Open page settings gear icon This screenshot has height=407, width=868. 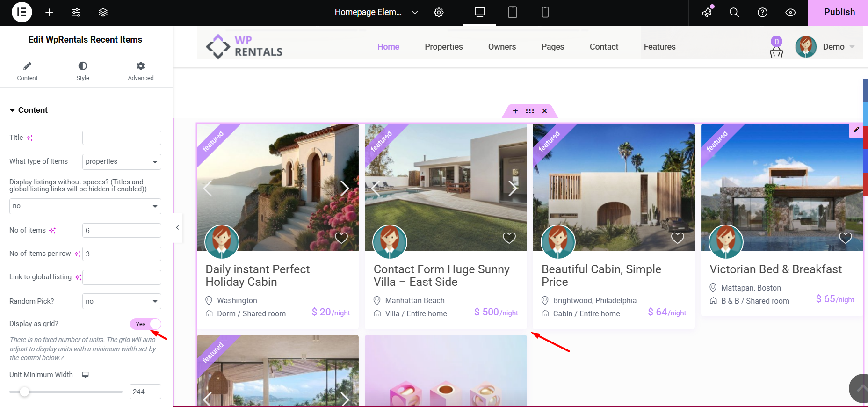439,13
